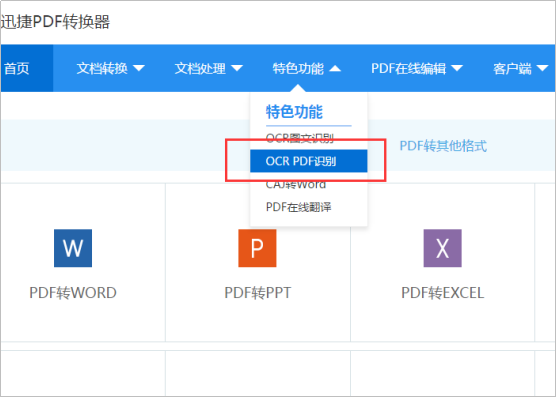Select OCR PDF识别 from the dropdown
The width and height of the screenshot is (556, 398).
308,161
